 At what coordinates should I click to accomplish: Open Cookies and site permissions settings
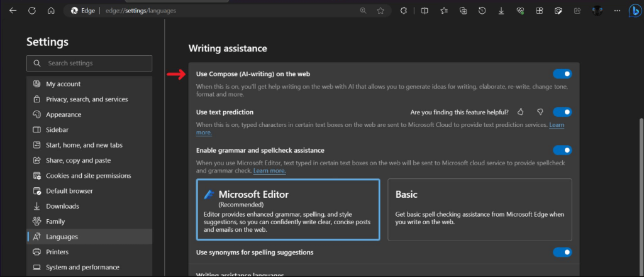(x=89, y=176)
